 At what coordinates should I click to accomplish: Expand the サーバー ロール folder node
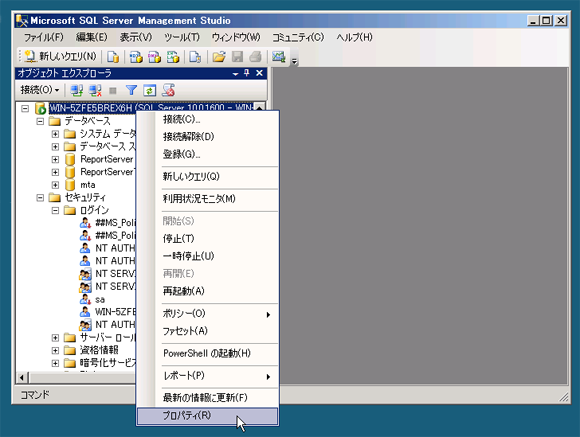click(x=55, y=337)
